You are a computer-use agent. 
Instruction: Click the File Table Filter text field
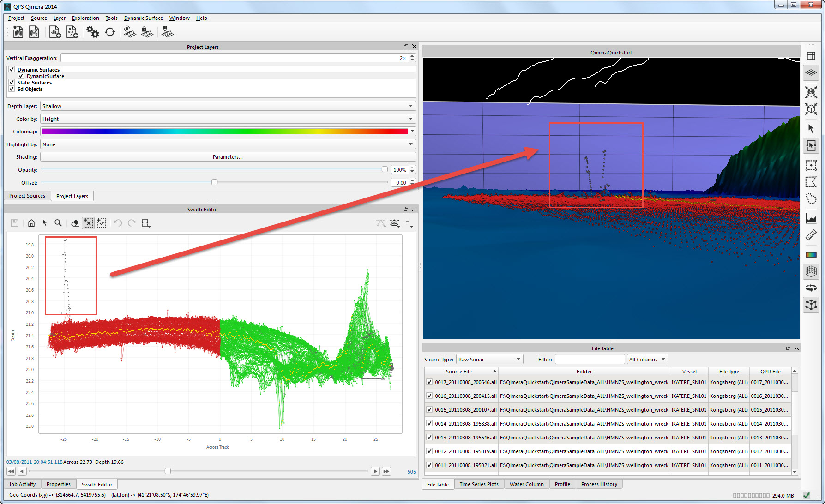[x=589, y=360]
